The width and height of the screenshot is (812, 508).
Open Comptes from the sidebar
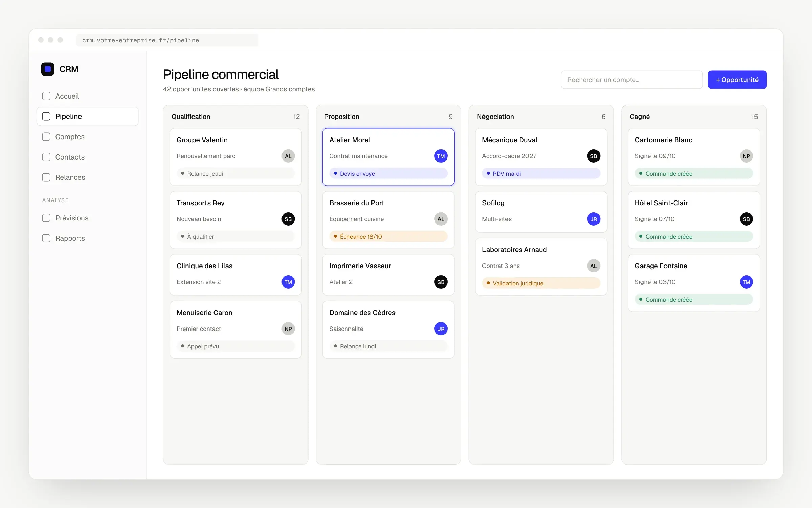pos(88,137)
